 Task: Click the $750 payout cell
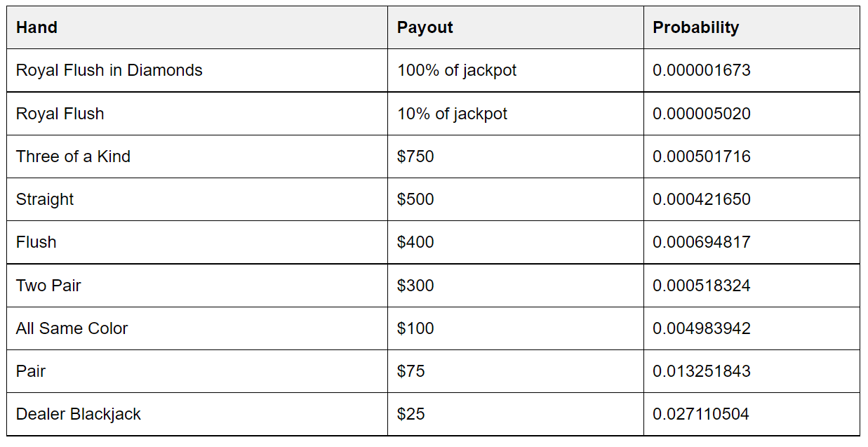tap(516, 156)
